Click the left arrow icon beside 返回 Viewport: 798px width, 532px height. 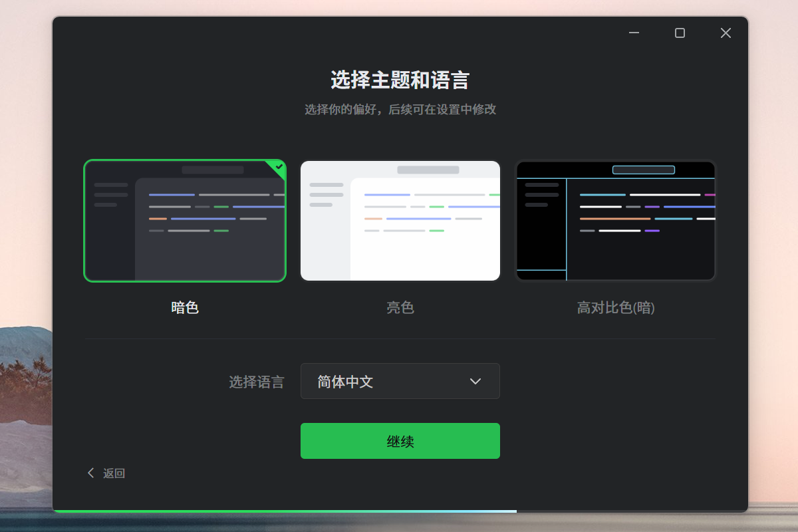91,473
